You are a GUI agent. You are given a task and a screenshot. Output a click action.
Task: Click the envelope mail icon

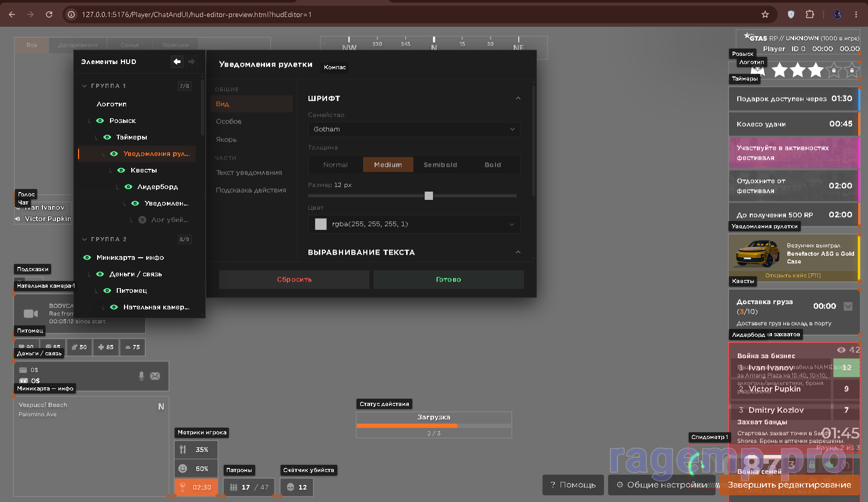pos(155,376)
